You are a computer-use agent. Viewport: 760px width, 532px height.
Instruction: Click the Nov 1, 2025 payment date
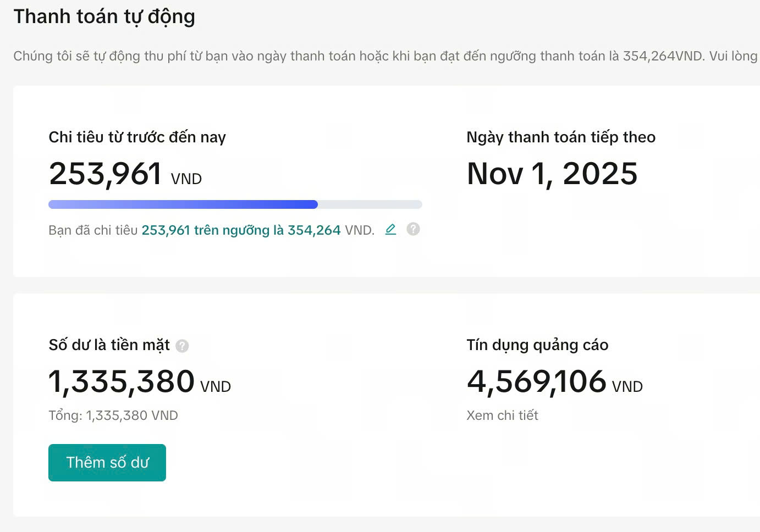tap(552, 174)
